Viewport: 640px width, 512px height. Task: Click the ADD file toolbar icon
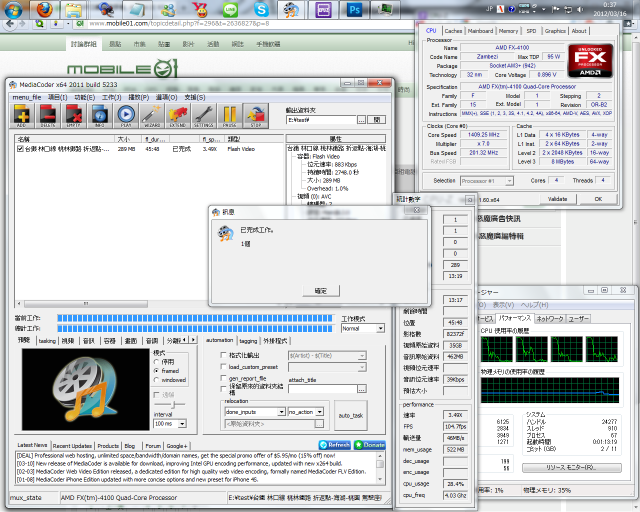pyautogui.click(x=22, y=116)
